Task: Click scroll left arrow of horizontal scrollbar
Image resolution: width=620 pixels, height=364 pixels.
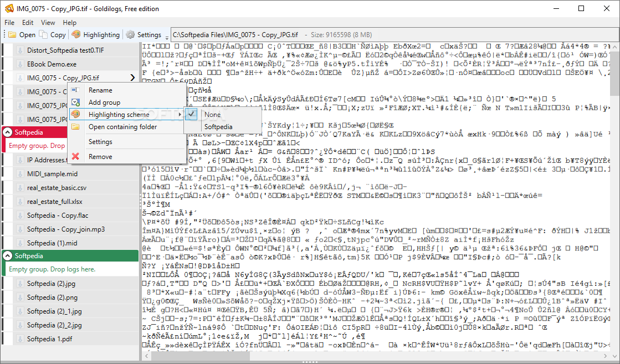Action: (147, 356)
